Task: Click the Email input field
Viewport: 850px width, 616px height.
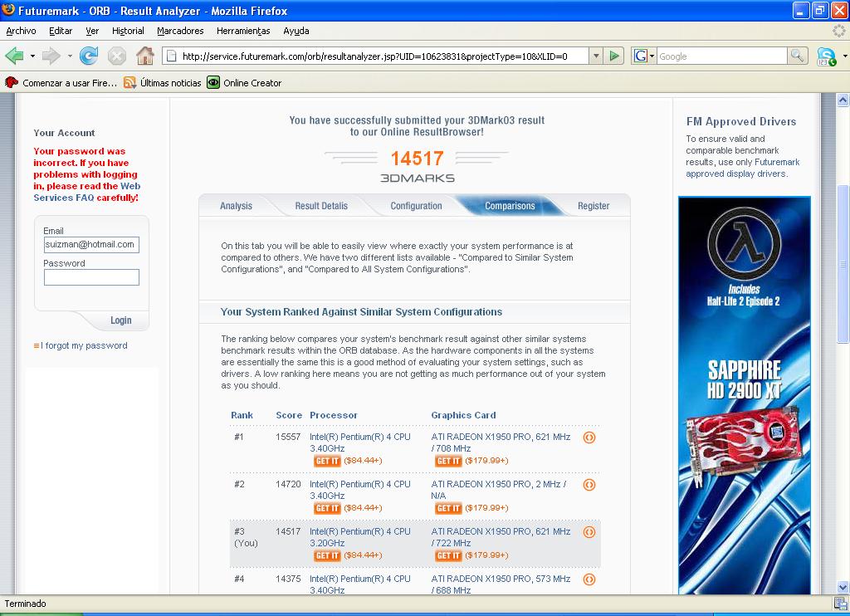Action: [91, 245]
